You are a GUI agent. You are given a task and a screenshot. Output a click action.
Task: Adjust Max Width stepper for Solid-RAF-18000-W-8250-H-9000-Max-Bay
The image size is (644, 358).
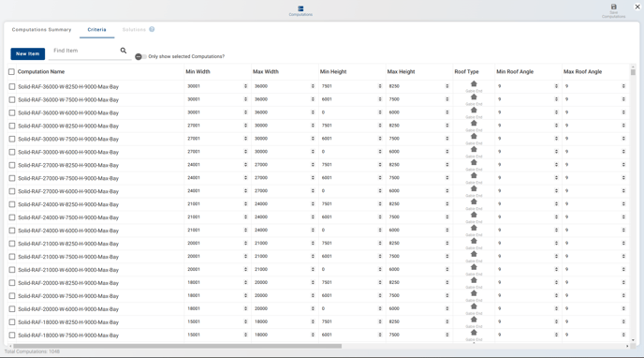pos(313,321)
